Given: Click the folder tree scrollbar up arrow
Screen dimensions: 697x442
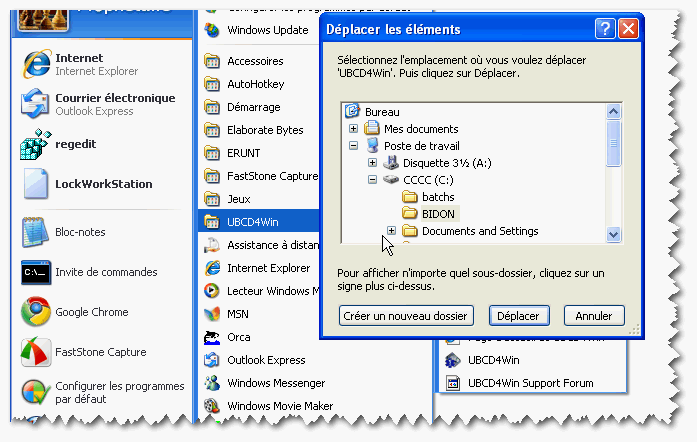Looking at the screenshot, I should click(613, 111).
